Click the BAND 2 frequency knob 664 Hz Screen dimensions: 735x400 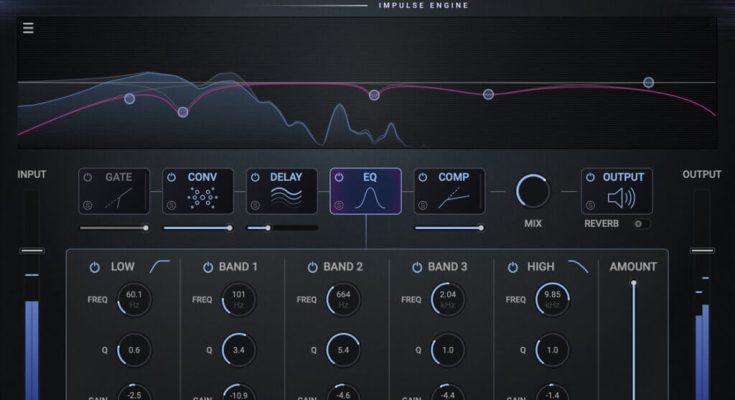point(343,299)
